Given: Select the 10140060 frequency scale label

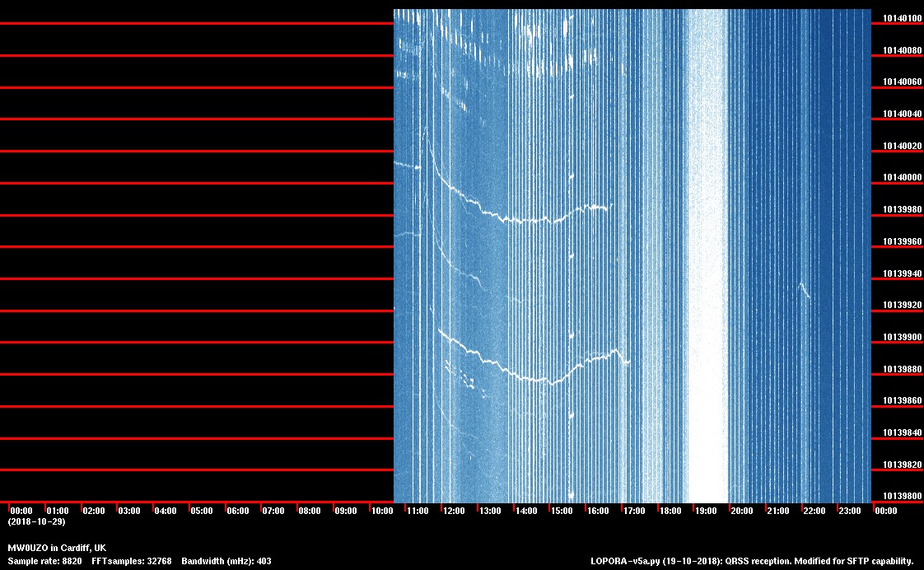Looking at the screenshot, I should click(x=903, y=82).
